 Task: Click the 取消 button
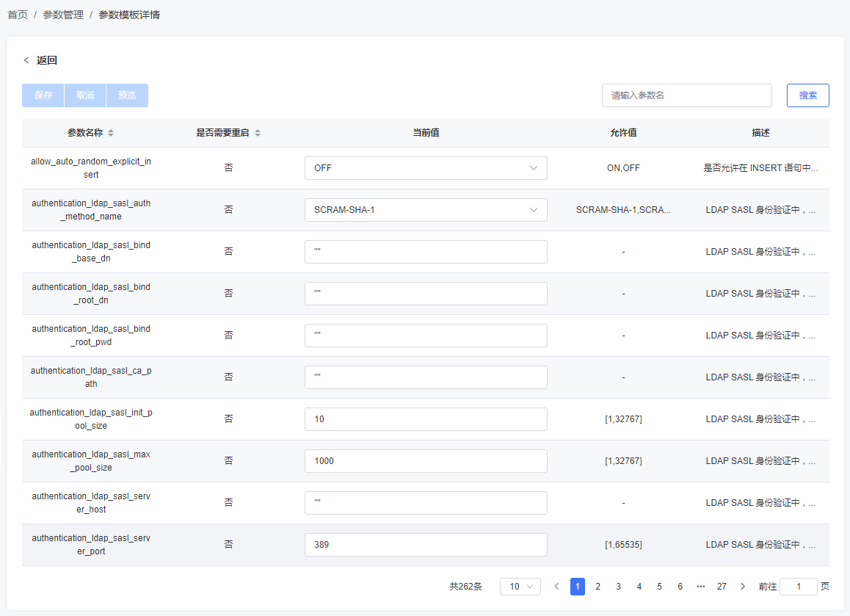[x=85, y=95]
